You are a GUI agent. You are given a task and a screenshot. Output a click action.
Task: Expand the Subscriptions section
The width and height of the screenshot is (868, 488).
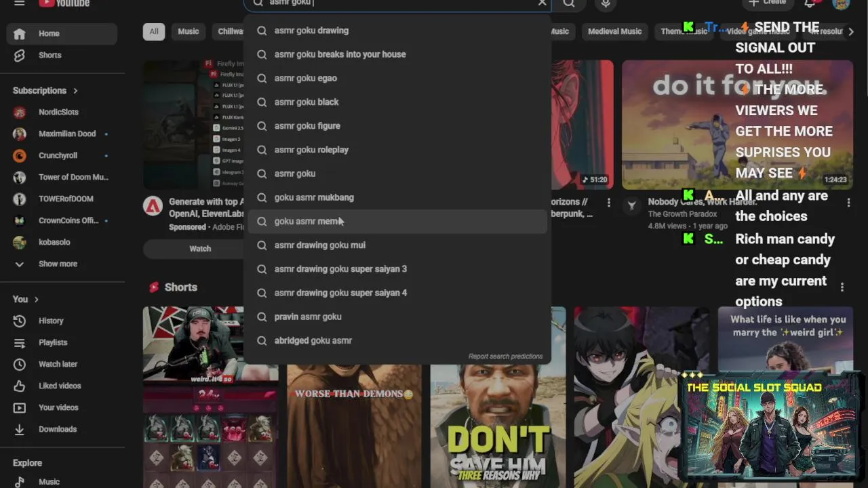pyautogui.click(x=45, y=90)
